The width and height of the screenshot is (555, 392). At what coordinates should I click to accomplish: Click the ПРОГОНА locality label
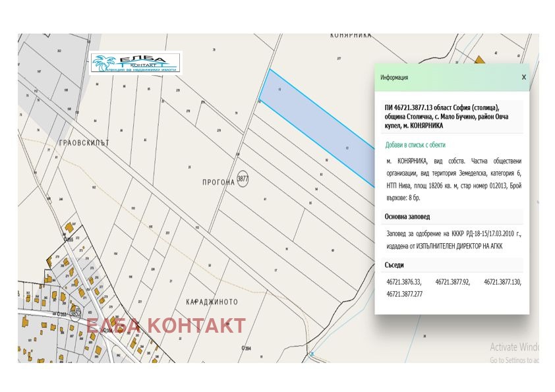[x=215, y=182]
